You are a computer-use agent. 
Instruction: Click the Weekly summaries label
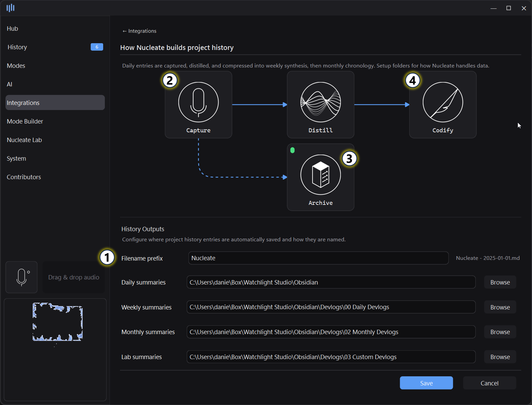pyautogui.click(x=146, y=307)
